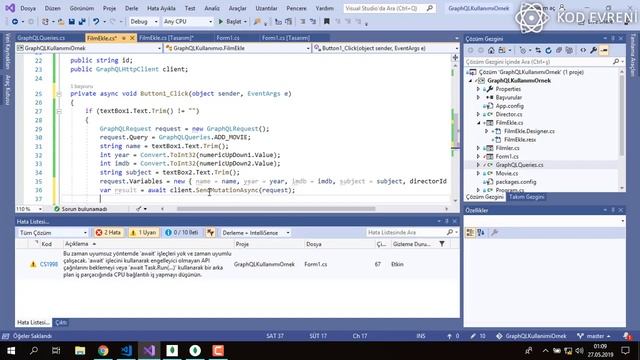Click the filter funnel icon in error list header

[x=442, y=244]
